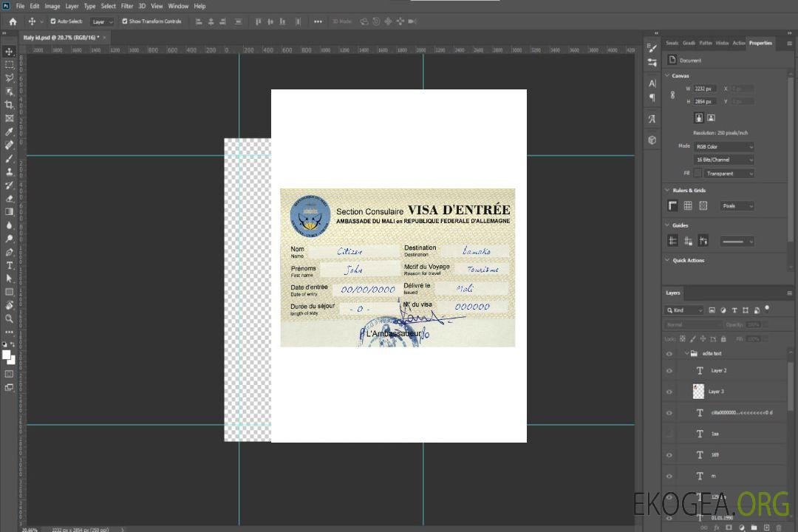798x532 pixels.
Task: Select the Crop tool in the toolbar
Action: click(10, 105)
